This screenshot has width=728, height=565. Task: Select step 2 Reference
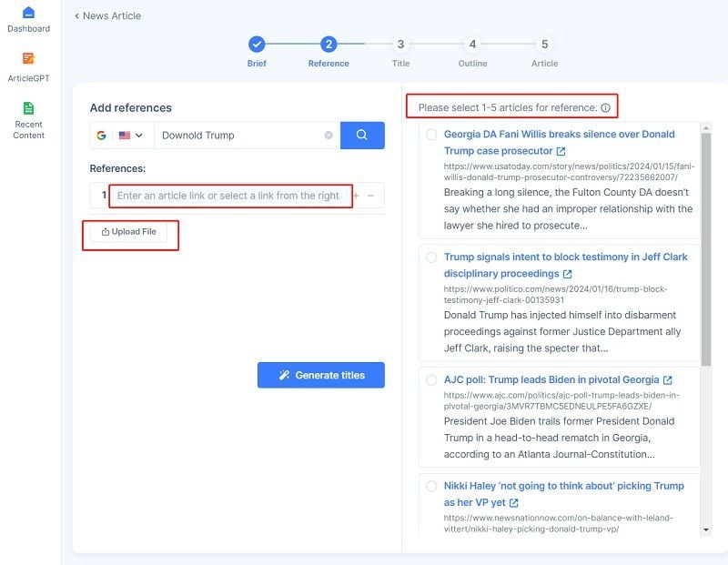point(329,45)
